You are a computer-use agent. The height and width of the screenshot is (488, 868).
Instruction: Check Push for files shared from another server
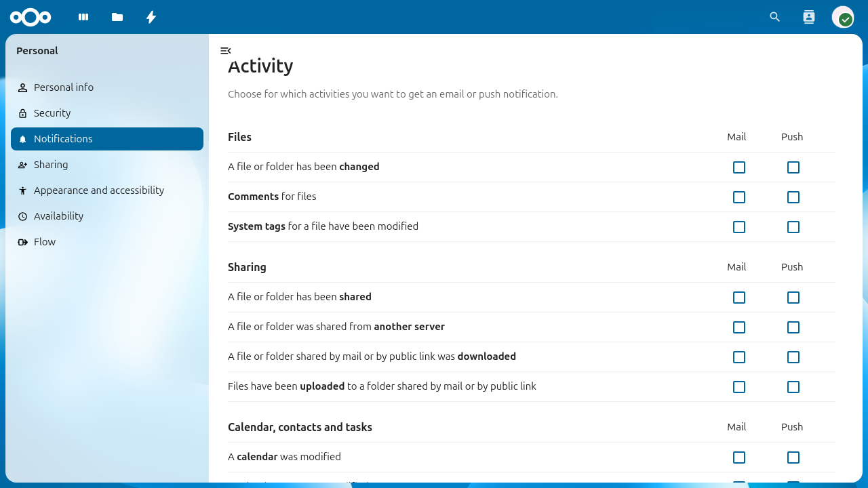[793, 327]
